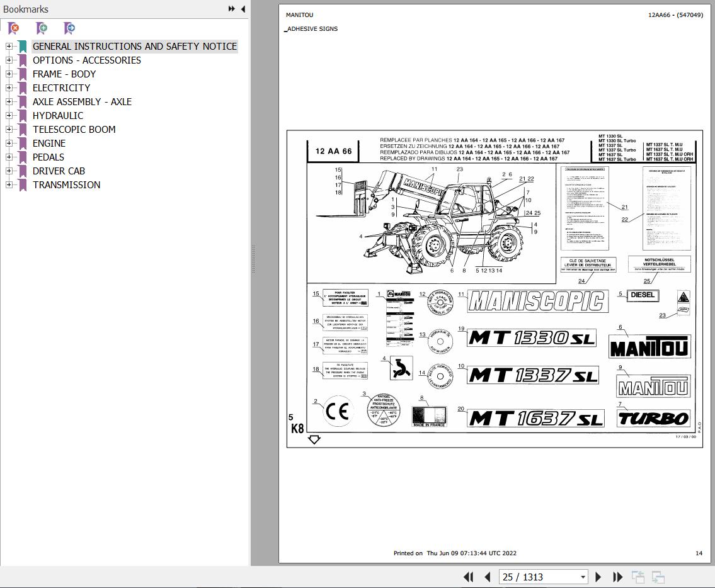
Task: Click bookmark ribbon icon beside FRAME - BODY
Action: click(x=22, y=74)
